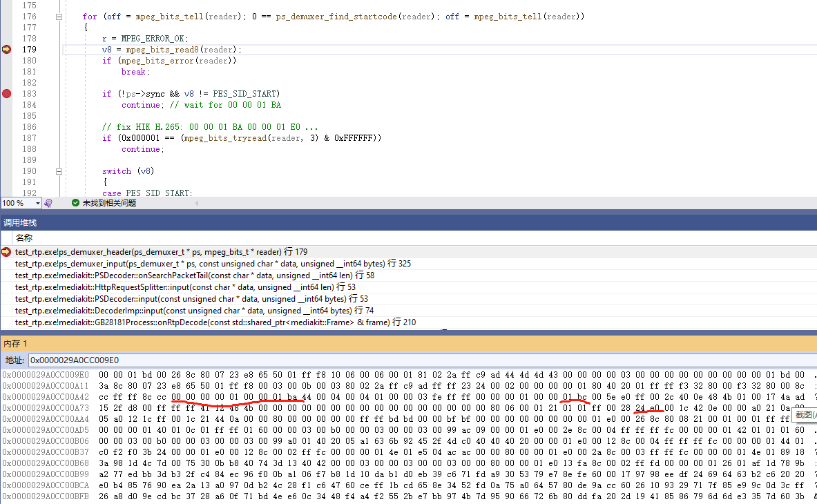The image size is (817, 504).
Task: Click line number 179 in the gutter
Action: click(29, 50)
